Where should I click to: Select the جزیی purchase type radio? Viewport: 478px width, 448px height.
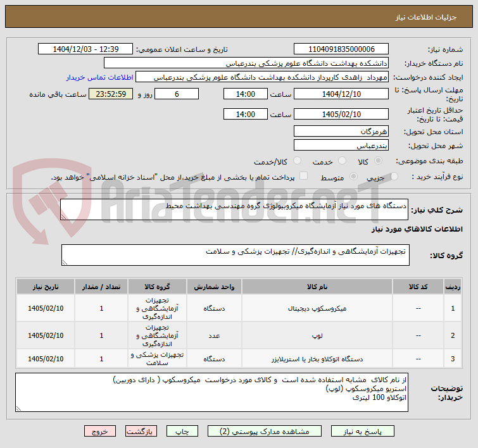pyautogui.click(x=394, y=176)
